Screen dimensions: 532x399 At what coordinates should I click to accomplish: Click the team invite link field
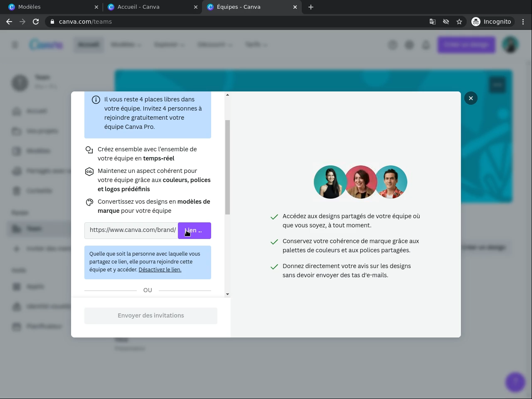(131, 231)
